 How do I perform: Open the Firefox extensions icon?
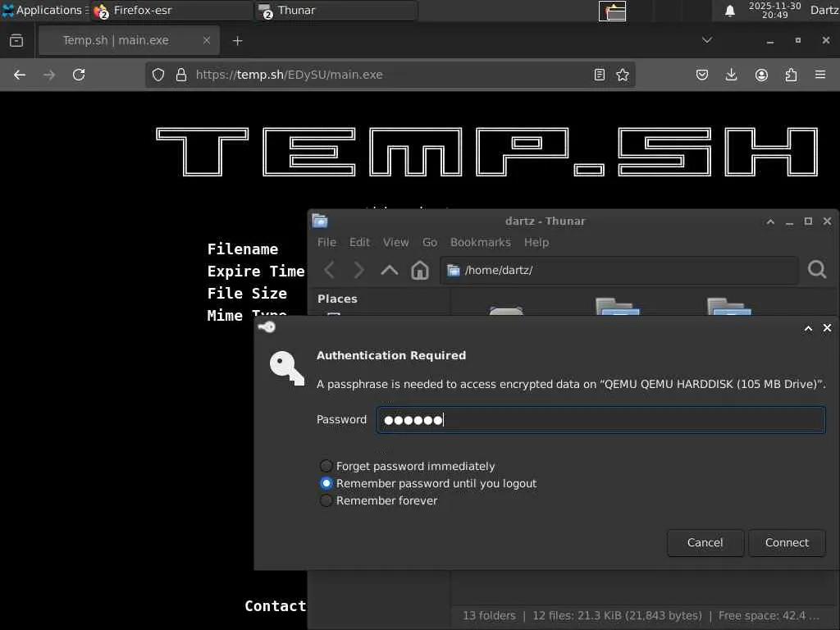[791, 75]
